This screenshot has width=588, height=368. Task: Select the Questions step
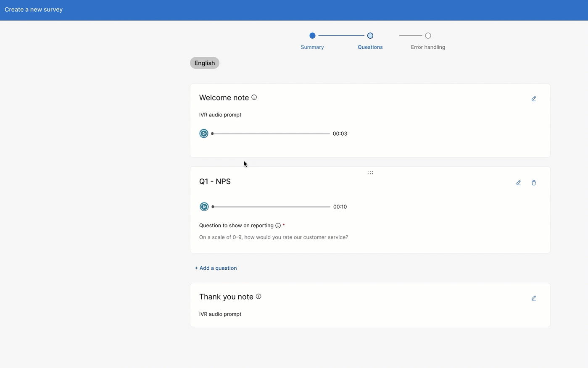pyautogui.click(x=370, y=47)
